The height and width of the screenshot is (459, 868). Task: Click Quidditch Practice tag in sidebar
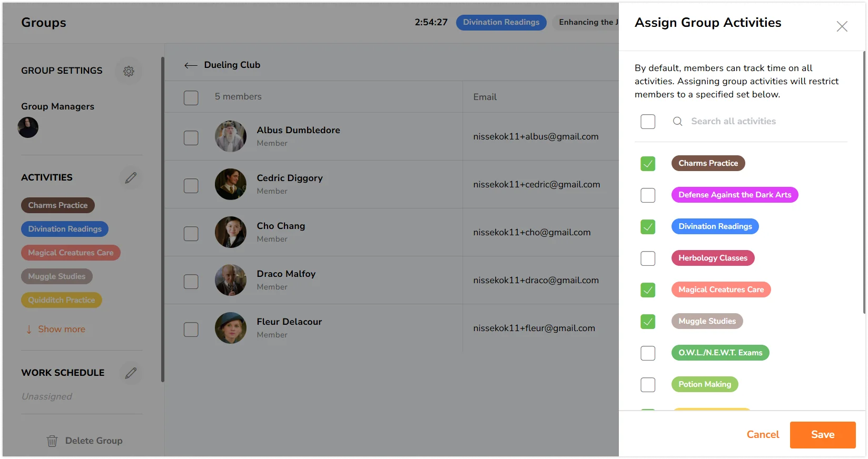(62, 300)
